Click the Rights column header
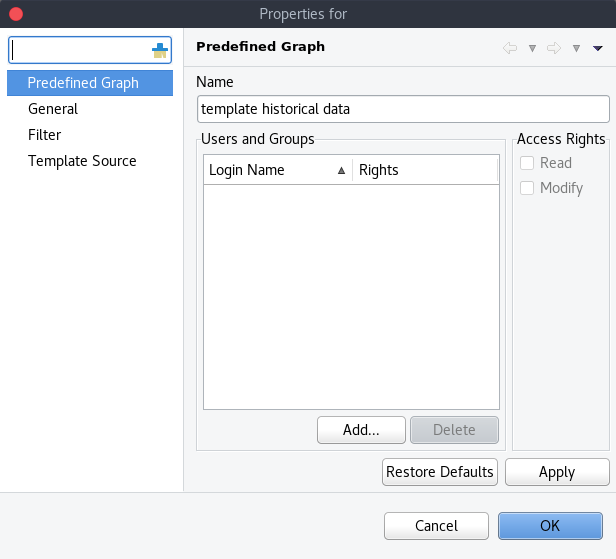Screen dimensions: 616x559 (425, 170)
